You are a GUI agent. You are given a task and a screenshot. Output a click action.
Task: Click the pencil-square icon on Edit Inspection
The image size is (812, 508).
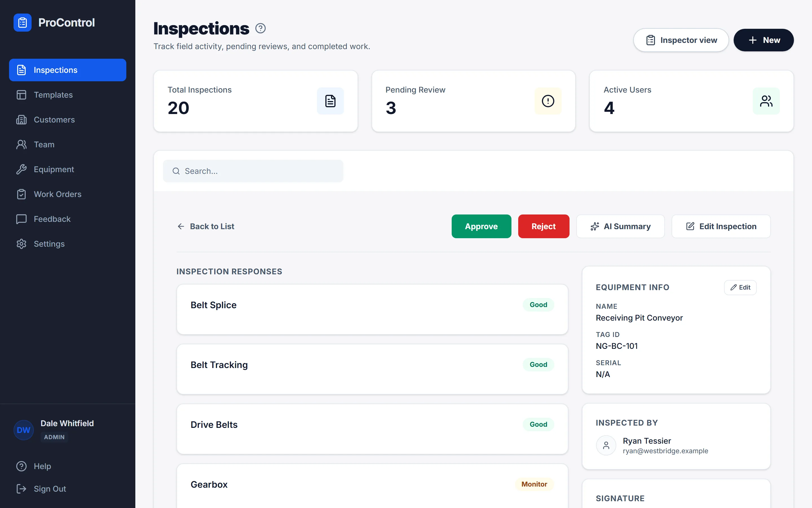690,226
